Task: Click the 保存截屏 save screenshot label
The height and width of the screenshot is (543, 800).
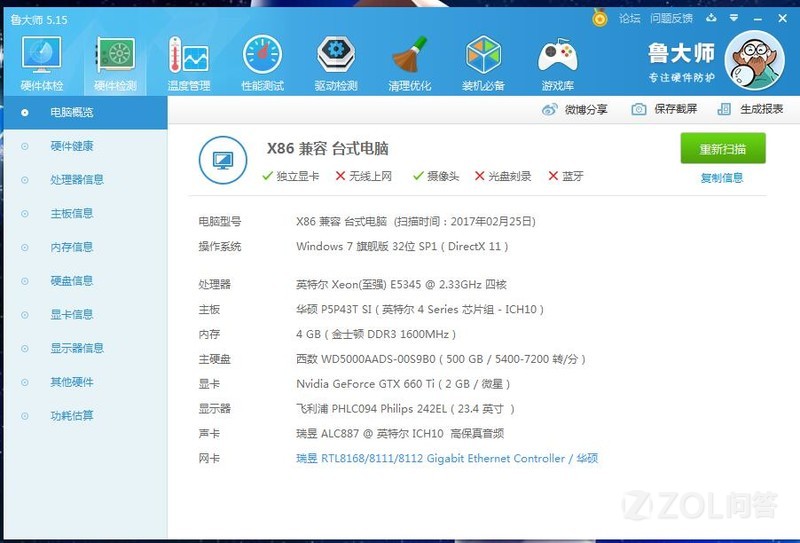Action: coord(676,109)
